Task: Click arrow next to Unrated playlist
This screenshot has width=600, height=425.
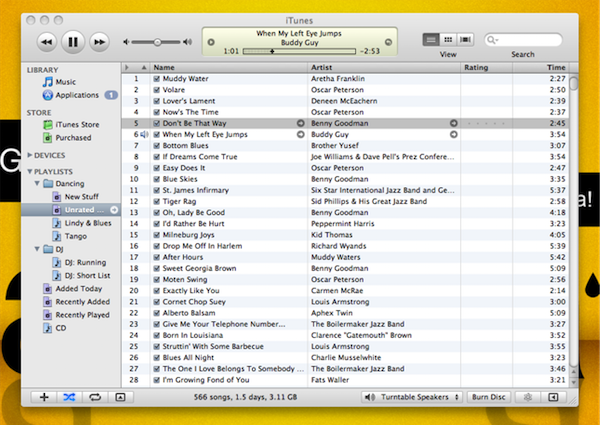Action: [x=114, y=210]
